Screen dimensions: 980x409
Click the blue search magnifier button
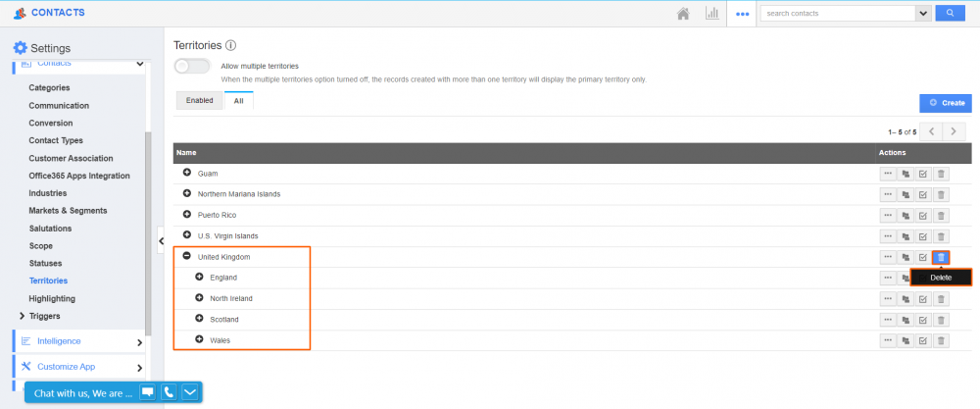[949, 14]
